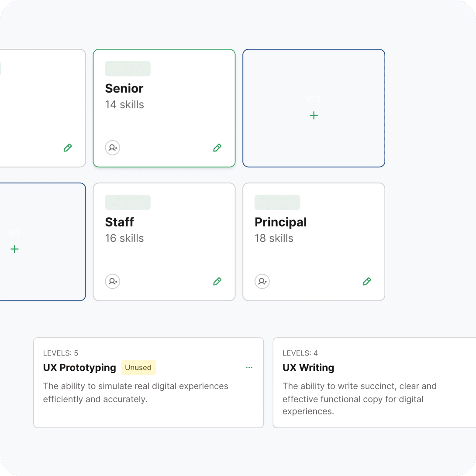This screenshot has width=476, height=476.
Task: Open the UX Writing skill card
Action: point(308,368)
